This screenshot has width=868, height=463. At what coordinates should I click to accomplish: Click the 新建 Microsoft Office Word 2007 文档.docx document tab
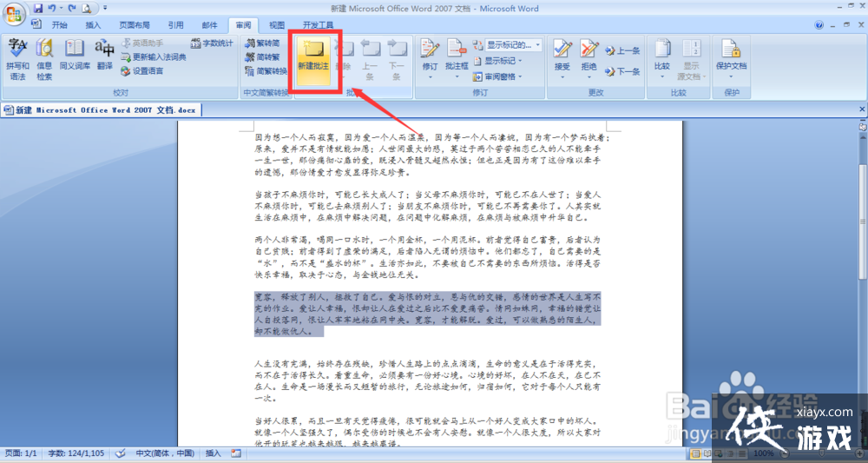click(100, 110)
